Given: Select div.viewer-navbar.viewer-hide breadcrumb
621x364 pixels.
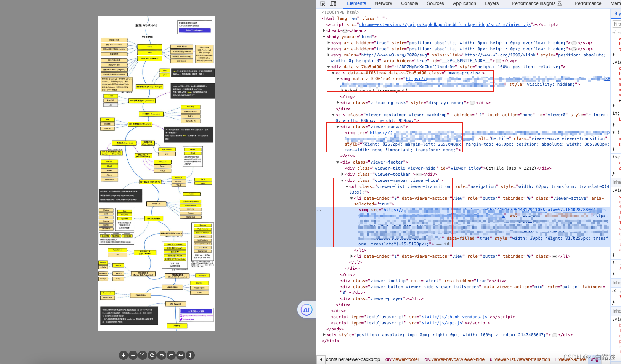Looking at the screenshot, I should pyautogui.click(x=454, y=359).
